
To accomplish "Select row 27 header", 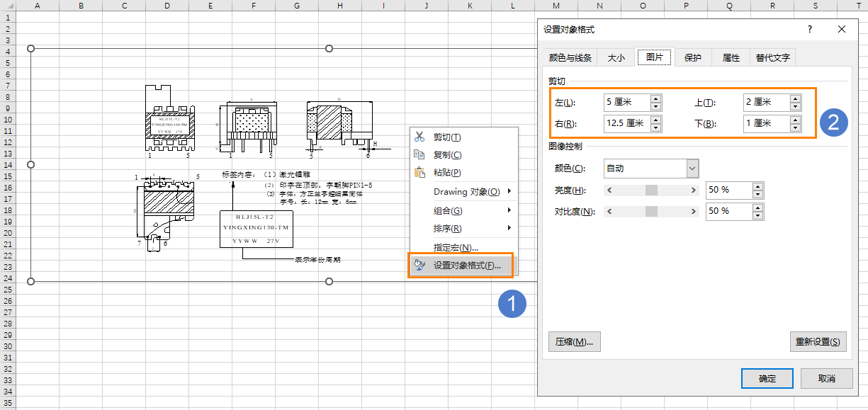I will click(x=7, y=312).
